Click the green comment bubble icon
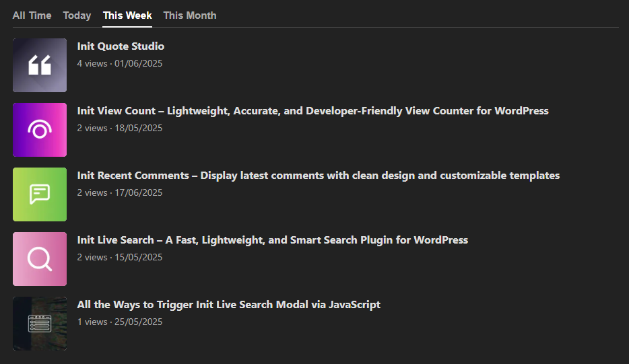 [x=40, y=194]
